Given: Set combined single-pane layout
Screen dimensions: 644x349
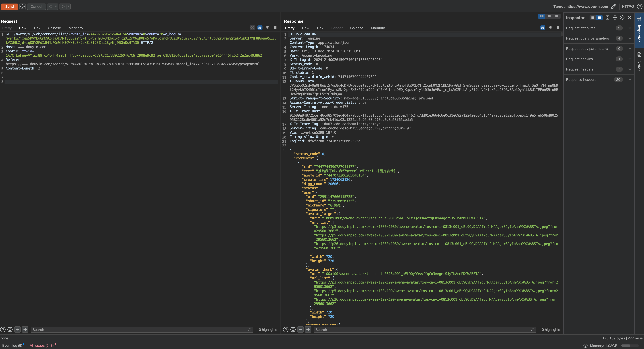Looking at the screenshot, I should click(x=557, y=16).
